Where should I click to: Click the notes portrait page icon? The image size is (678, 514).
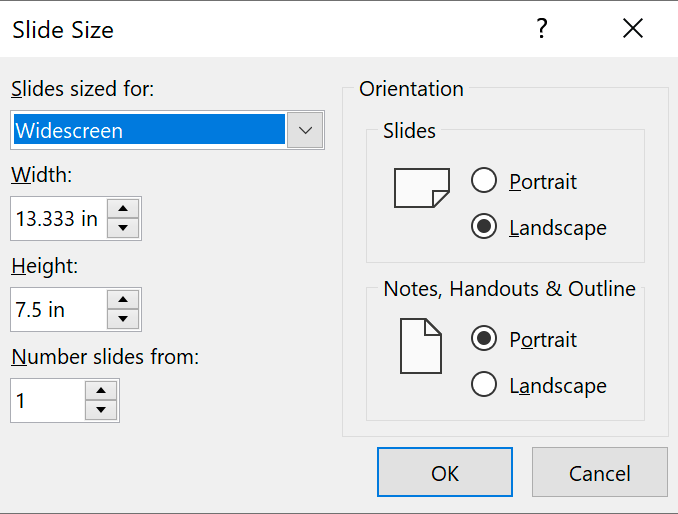(x=421, y=345)
